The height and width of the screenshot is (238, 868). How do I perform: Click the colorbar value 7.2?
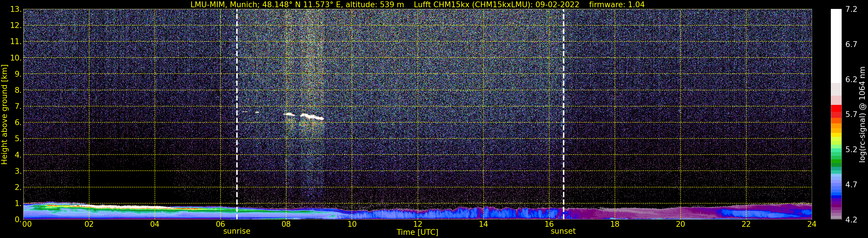(851, 10)
